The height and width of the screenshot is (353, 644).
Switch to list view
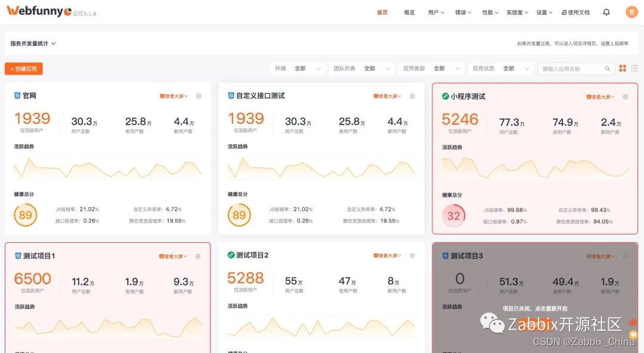tap(634, 68)
